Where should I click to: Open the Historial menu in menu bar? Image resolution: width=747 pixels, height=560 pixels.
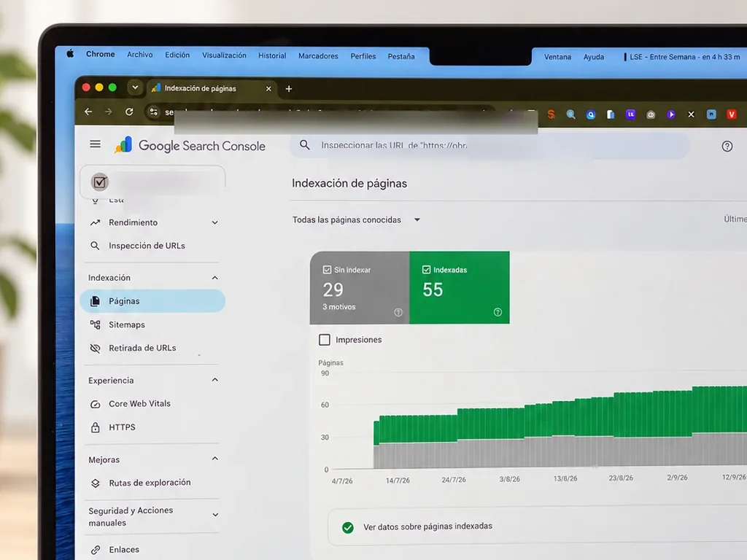[272, 55]
